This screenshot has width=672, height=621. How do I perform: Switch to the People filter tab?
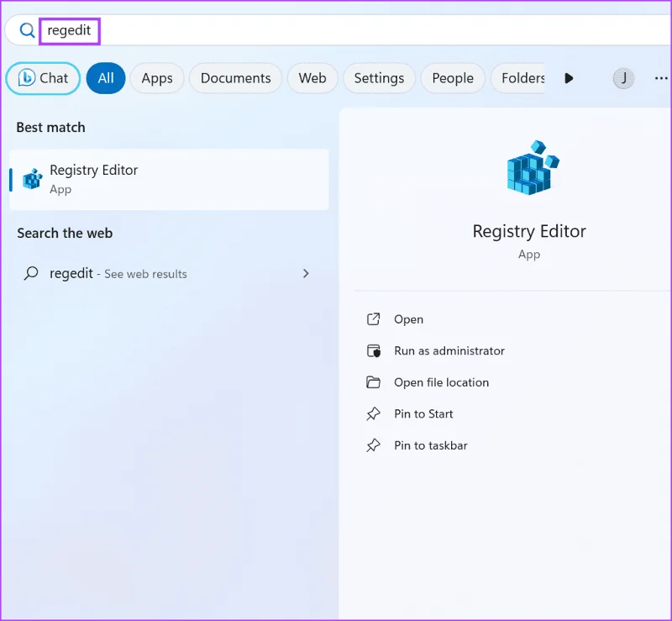coord(453,78)
